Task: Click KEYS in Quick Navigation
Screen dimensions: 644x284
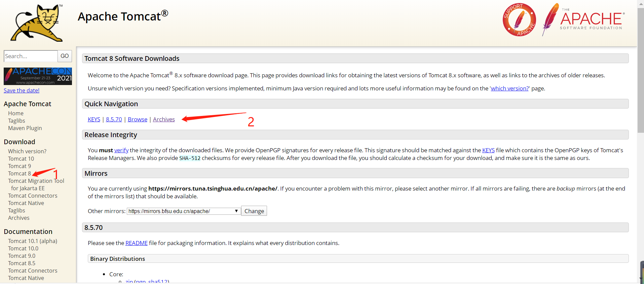Action: [x=94, y=119]
